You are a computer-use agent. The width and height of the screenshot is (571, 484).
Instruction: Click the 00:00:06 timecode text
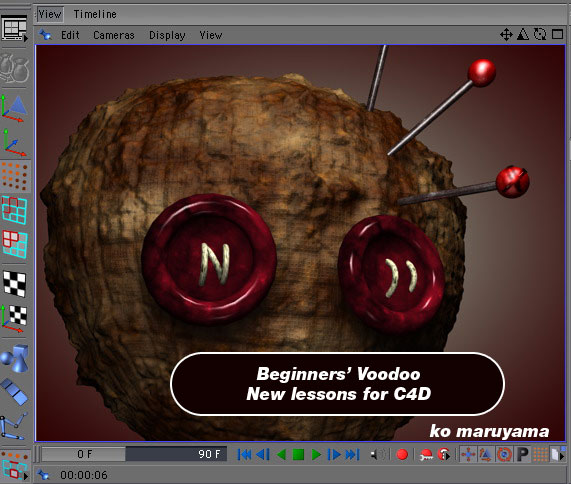pos(84,475)
